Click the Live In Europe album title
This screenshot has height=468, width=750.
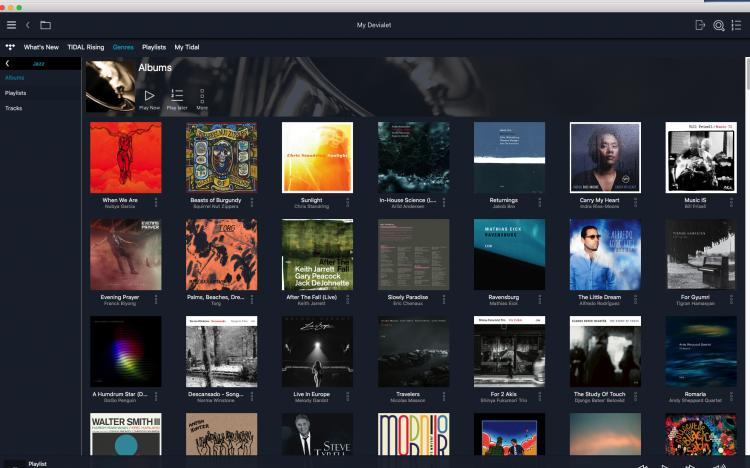[311, 394]
